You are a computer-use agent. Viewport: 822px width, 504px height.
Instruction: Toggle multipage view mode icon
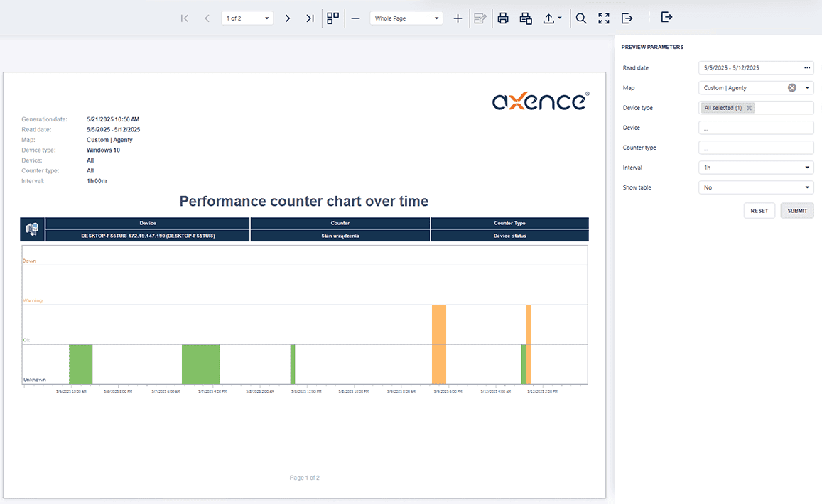[332, 18]
